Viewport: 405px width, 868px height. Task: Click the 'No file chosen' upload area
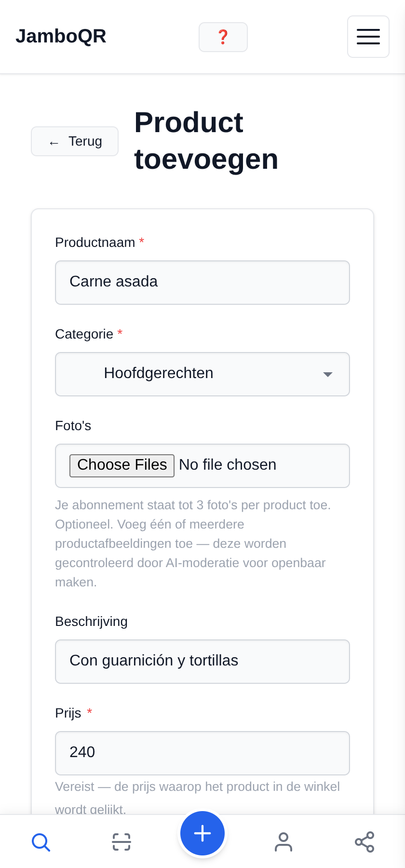(228, 465)
